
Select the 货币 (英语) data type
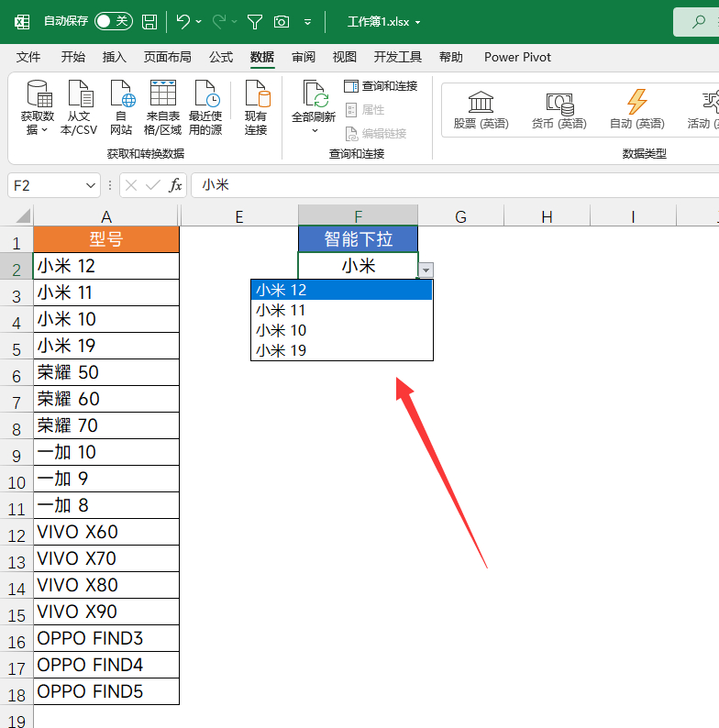coord(559,110)
